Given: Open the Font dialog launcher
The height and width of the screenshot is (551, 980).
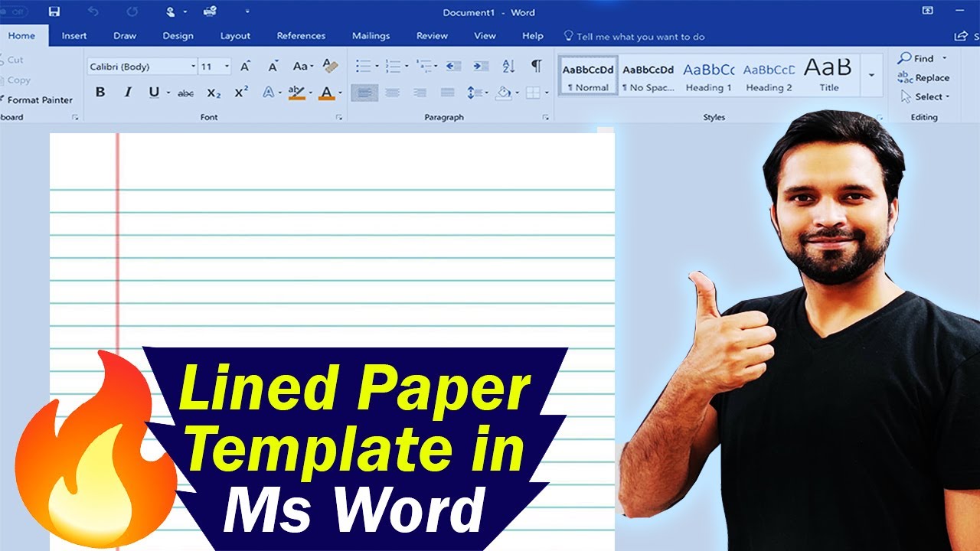Looking at the screenshot, I should (338, 117).
